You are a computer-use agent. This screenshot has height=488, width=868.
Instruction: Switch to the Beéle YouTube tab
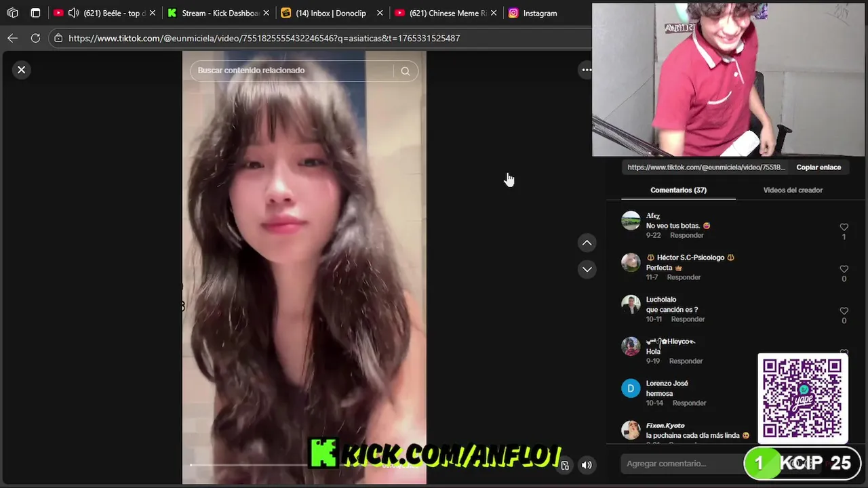coord(105,13)
